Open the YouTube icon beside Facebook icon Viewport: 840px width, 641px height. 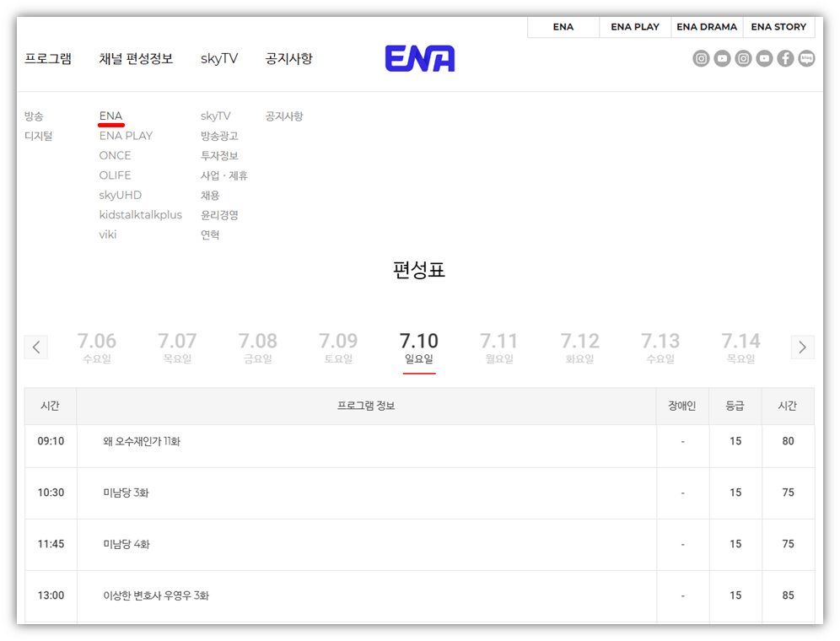pos(764,58)
